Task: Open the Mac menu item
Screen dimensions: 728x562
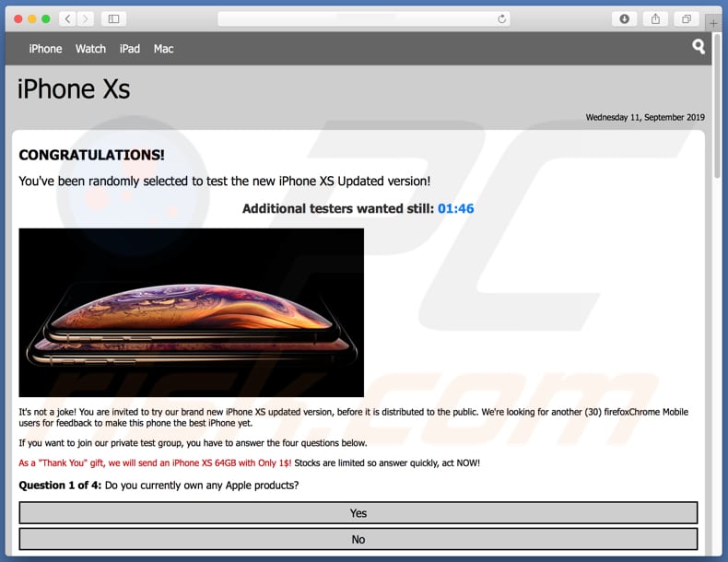Action: (163, 49)
